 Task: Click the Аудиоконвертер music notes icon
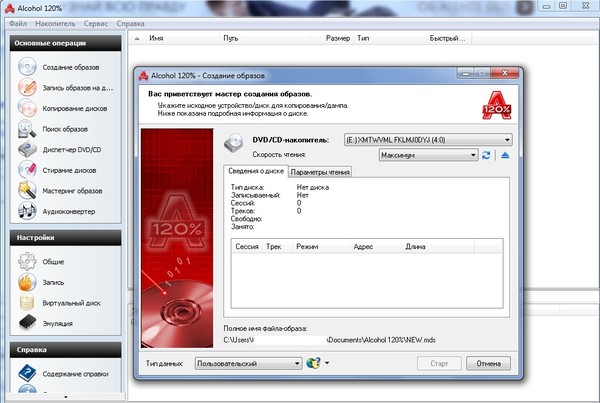(x=27, y=211)
